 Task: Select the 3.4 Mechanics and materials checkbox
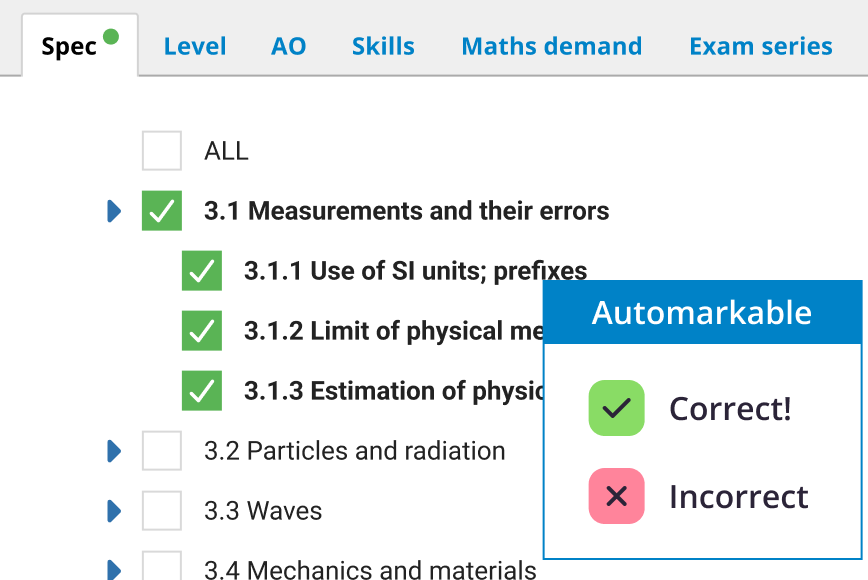[x=161, y=570]
